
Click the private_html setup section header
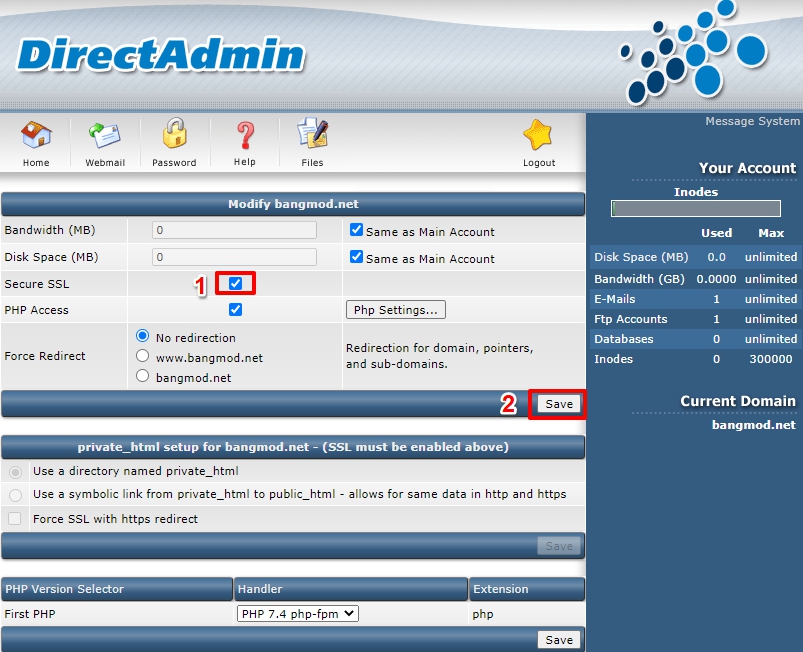pos(293,447)
